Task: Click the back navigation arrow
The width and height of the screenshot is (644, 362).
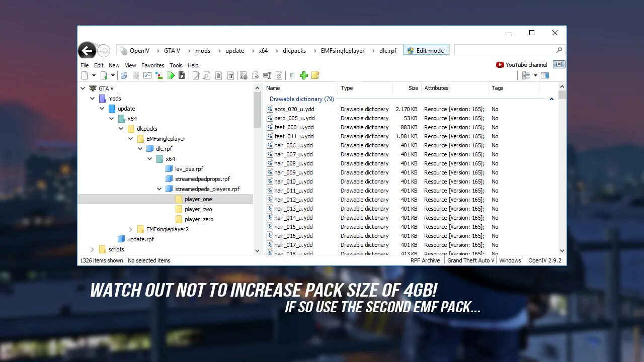Action: [x=87, y=50]
